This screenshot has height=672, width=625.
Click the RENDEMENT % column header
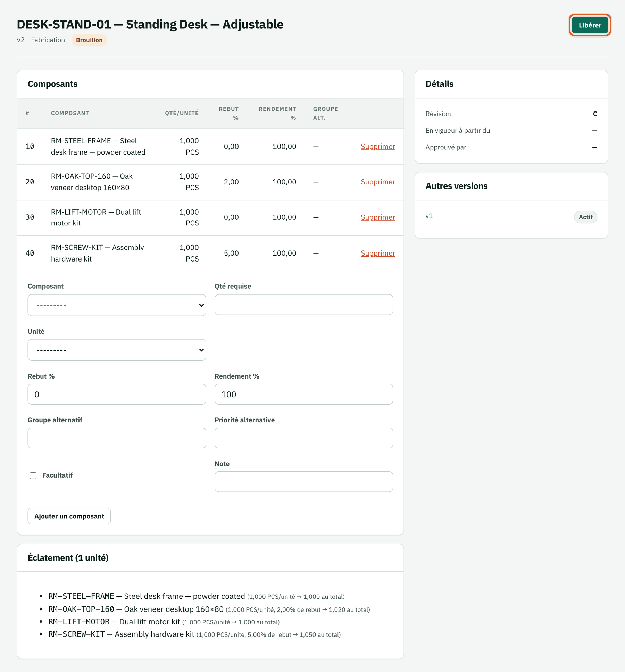click(277, 114)
